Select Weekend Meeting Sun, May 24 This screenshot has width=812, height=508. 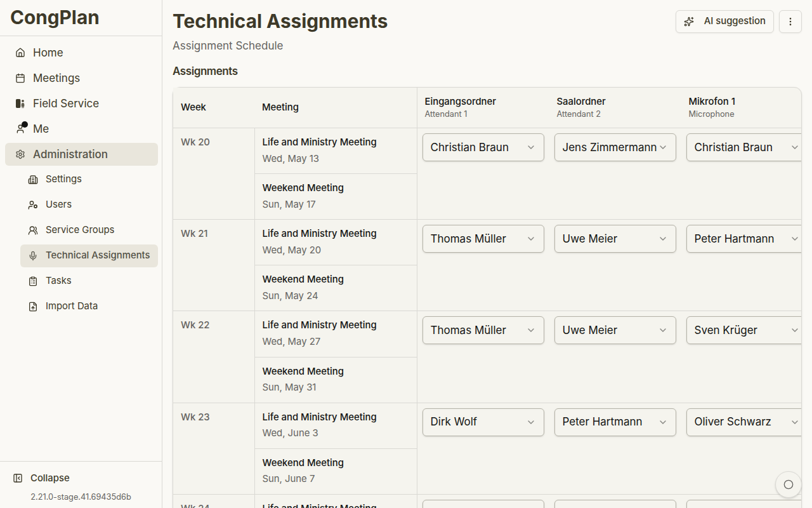tap(336, 288)
